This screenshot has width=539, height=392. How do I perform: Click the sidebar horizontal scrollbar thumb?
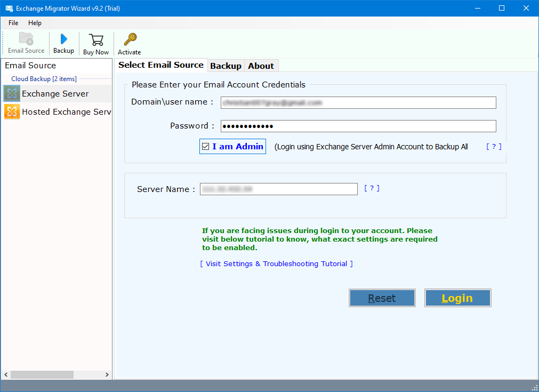[42, 374]
